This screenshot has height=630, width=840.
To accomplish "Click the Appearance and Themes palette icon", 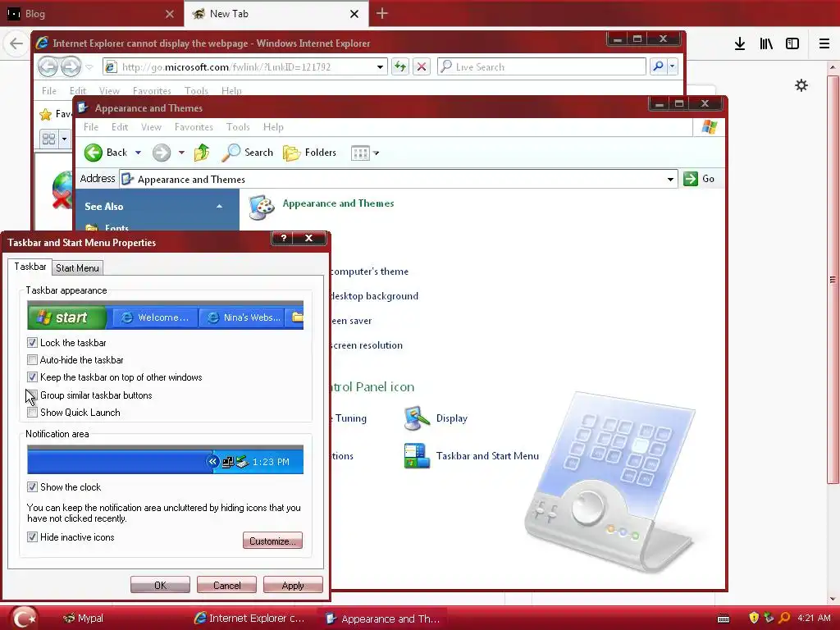I will coord(262,208).
